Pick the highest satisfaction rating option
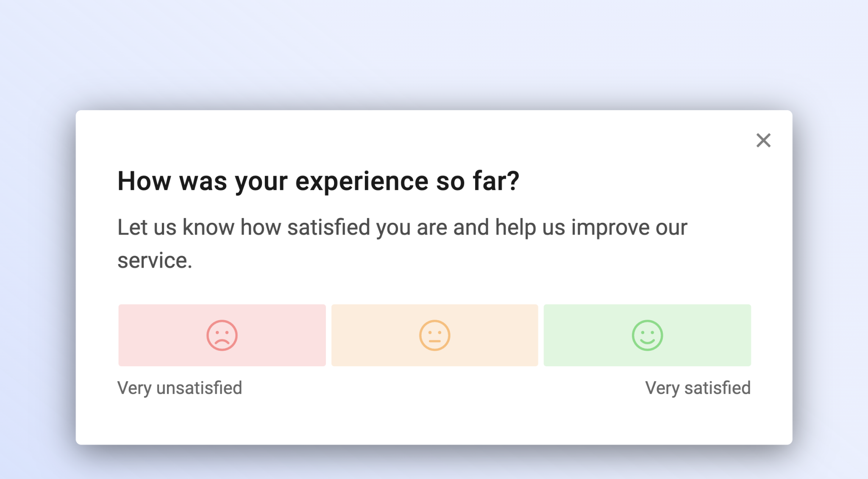This screenshot has width=868, height=479. 647,335
